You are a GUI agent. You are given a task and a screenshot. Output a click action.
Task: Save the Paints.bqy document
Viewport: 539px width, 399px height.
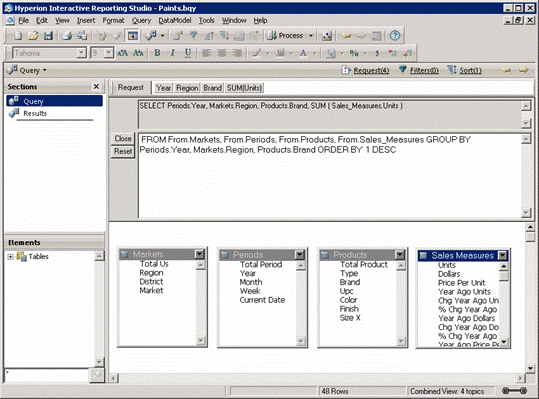coord(48,35)
